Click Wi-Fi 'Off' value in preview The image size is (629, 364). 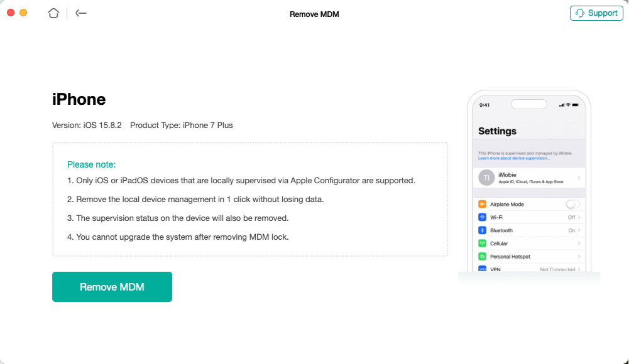coord(571,217)
